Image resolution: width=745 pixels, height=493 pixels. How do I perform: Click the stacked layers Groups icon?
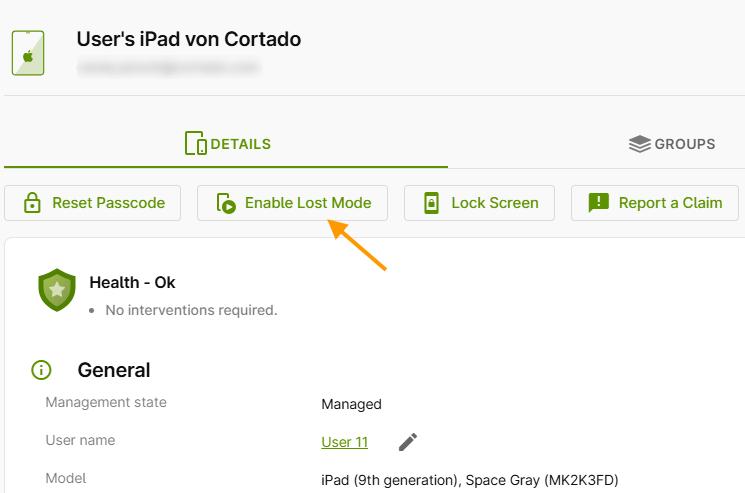(x=640, y=144)
